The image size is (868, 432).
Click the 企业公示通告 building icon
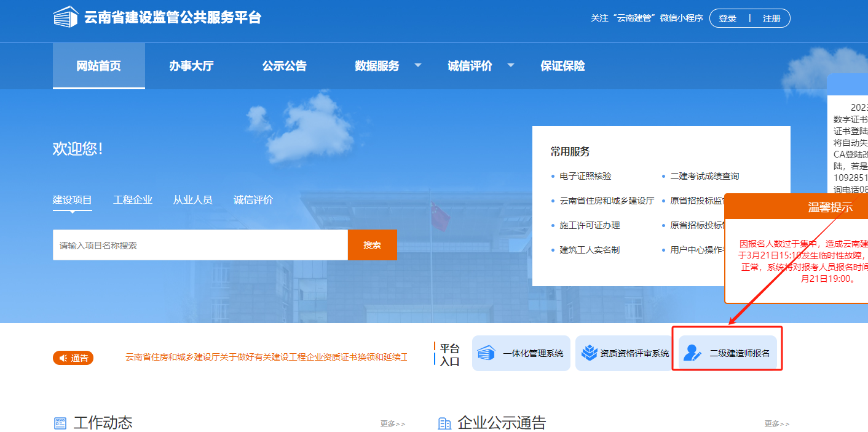(x=444, y=423)
